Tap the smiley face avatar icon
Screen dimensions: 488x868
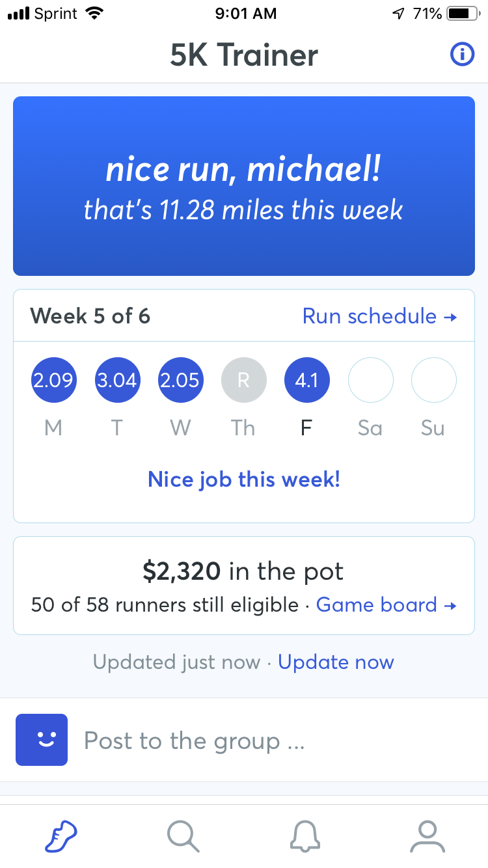42,740
